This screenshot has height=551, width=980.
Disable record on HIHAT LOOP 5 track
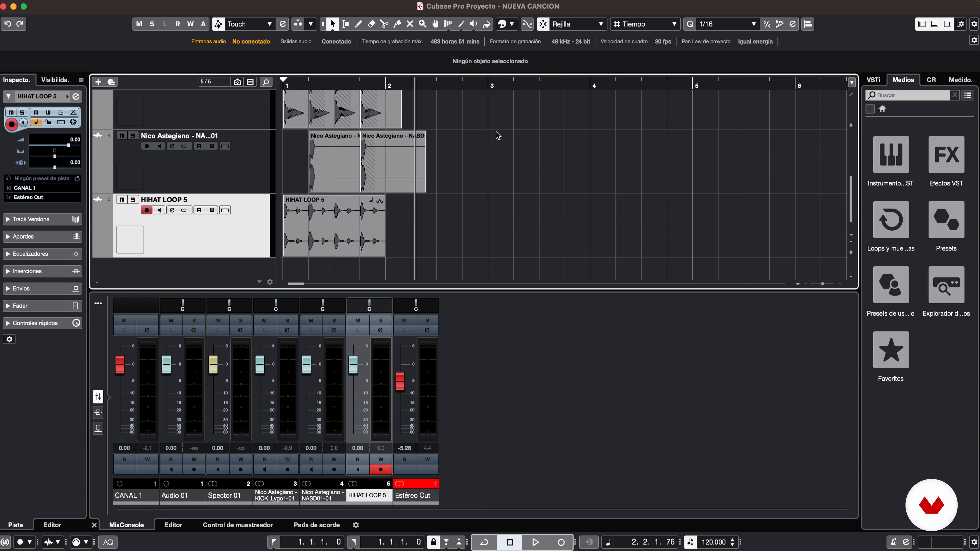[x=146, y=210]
